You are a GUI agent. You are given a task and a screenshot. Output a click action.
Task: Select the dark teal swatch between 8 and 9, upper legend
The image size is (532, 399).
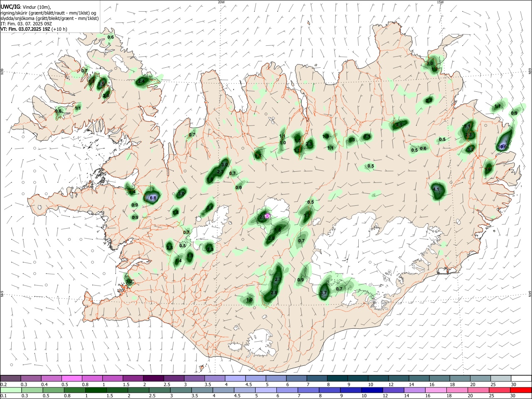[x=337, y=378]
